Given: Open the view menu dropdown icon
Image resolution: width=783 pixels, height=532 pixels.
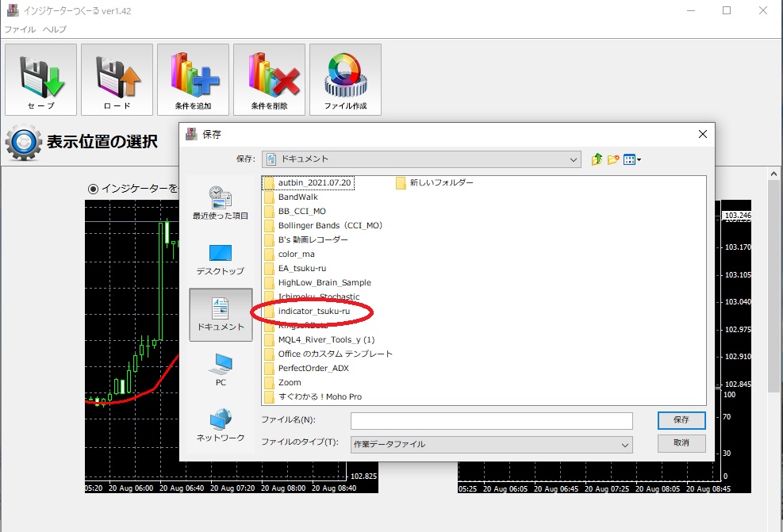Looking at the screenshot, I should (632, 159).
